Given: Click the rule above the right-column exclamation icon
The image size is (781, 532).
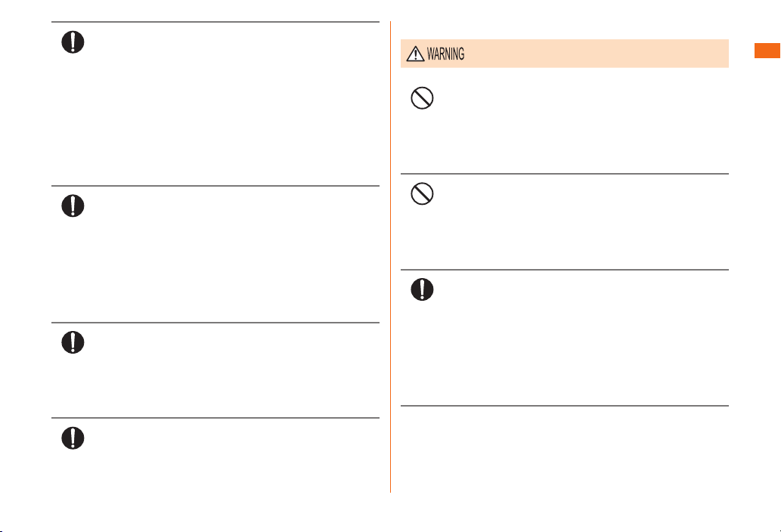Looking at the screenshot, I should pyautogui.click(x=564, y=270).
